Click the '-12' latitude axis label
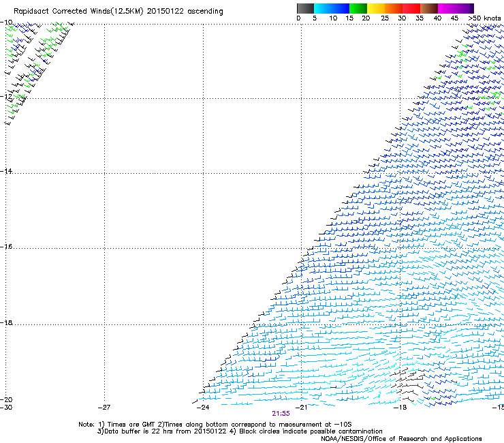Viewport: 504px width, 443px height. (6, 96)
